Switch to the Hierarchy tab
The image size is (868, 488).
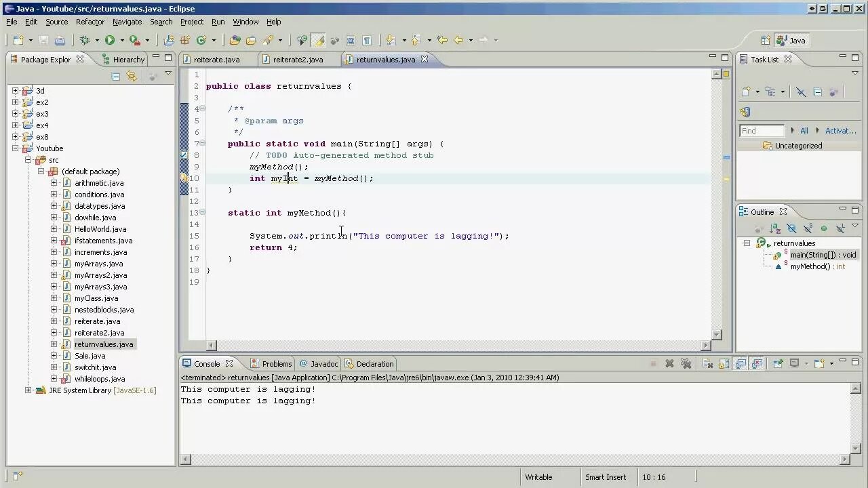123,60
